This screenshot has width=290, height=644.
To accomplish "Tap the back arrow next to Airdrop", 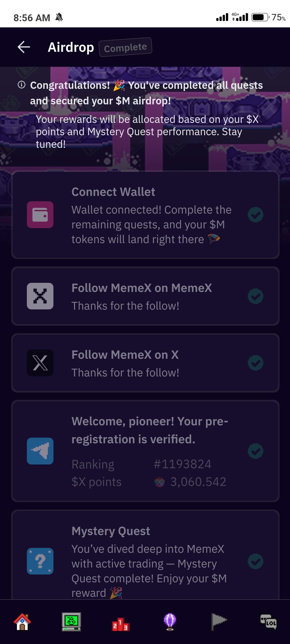I will coord(24,47).
